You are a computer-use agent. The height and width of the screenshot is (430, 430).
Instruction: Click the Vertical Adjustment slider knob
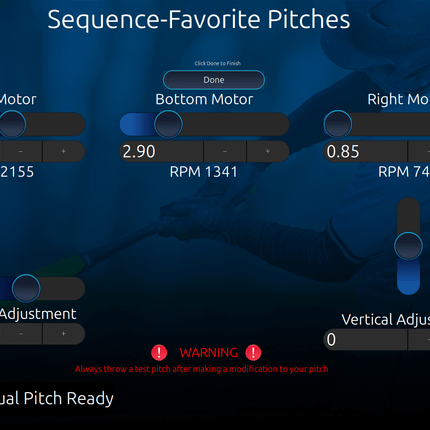(x=408, y=246)
